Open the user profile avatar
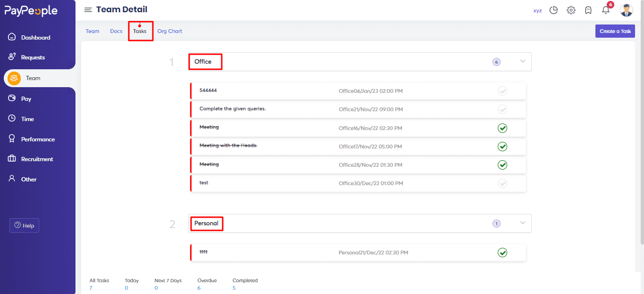The width and height of the screenshot is (644, 294). click(x=627, y=10)
